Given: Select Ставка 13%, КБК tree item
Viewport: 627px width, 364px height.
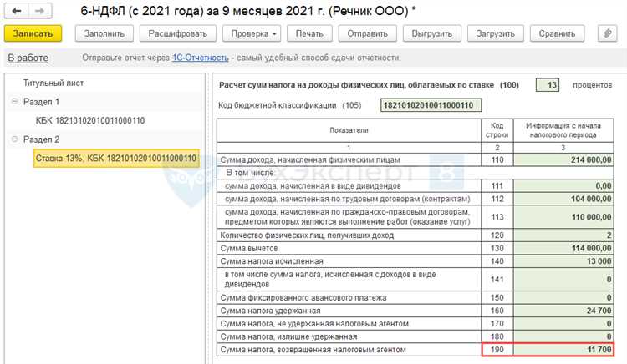Looking at the screenshot, I should tap(116, 159).
